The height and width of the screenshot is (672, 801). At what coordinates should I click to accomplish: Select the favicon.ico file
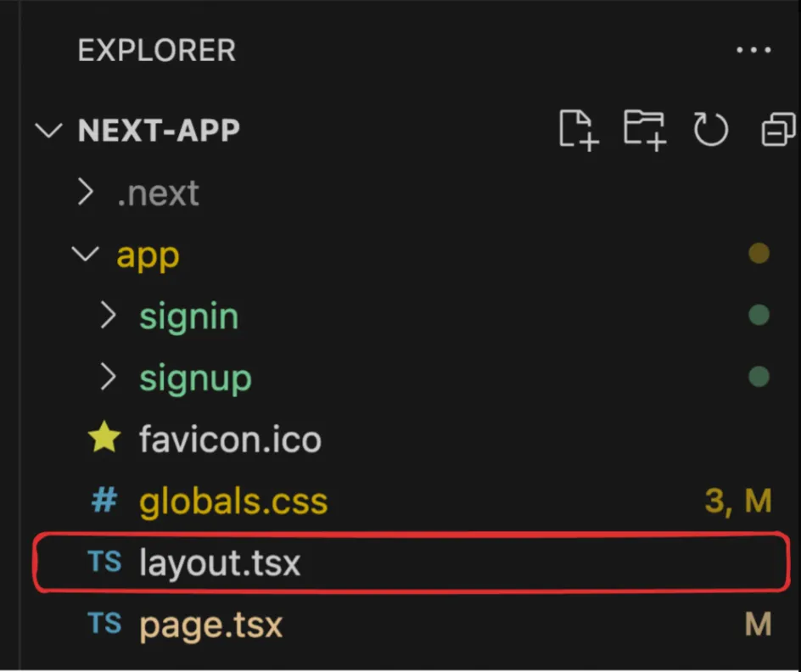(x=230, y=440)
